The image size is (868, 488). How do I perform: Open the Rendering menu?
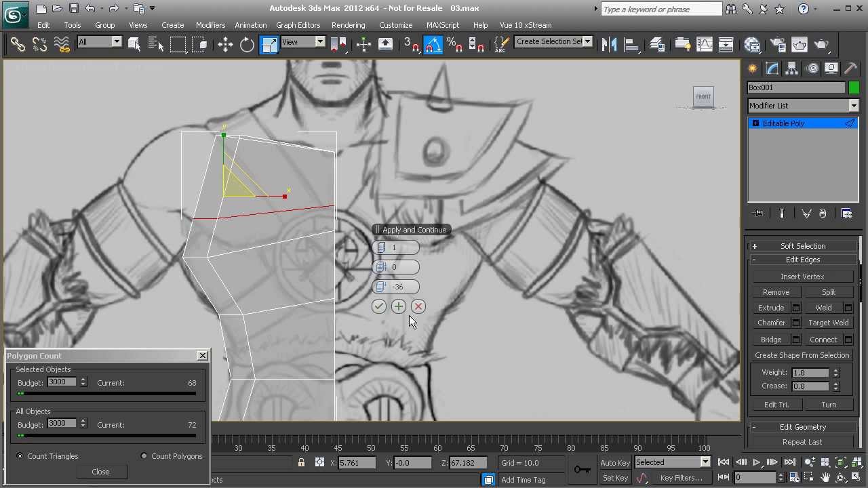[x=348, y=25]
